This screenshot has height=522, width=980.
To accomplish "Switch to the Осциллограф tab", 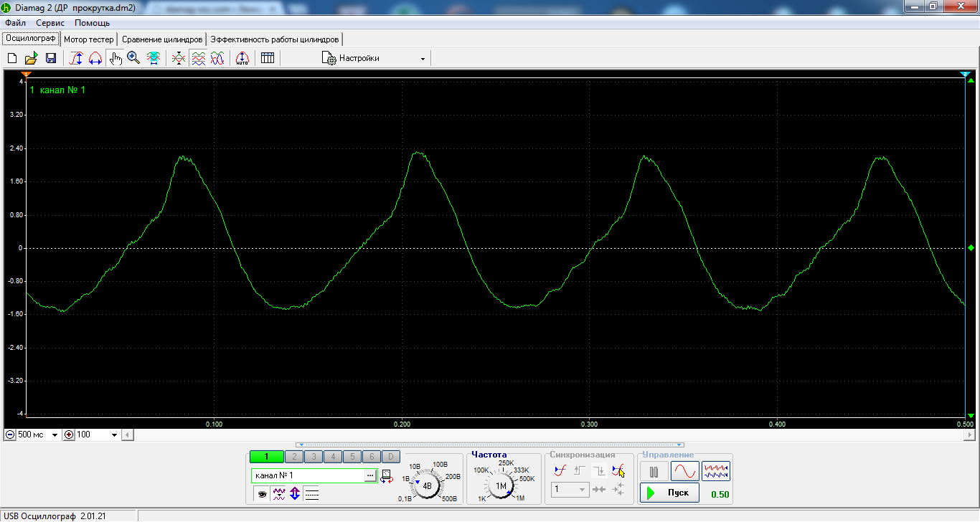I will click(31, 38).
